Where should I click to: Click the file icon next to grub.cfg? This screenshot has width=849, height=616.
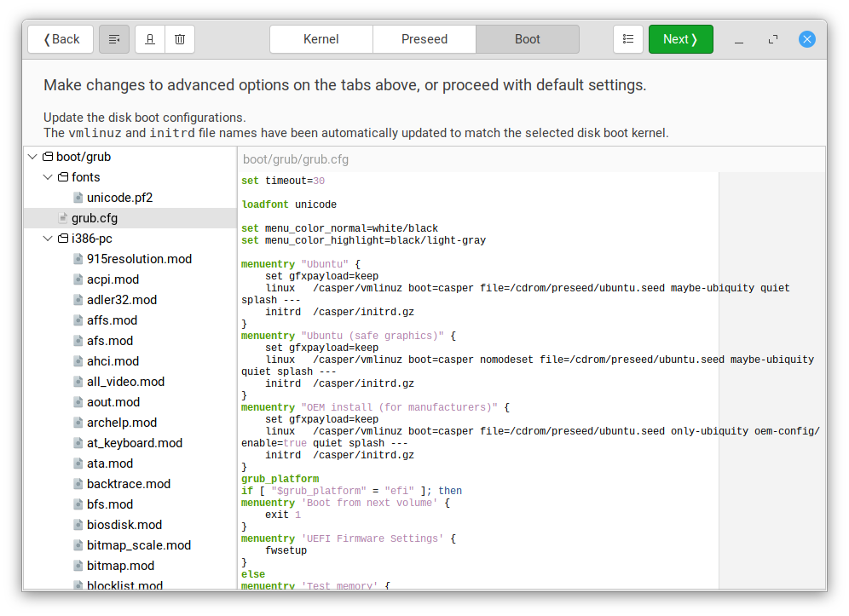[x=63, y=217]
